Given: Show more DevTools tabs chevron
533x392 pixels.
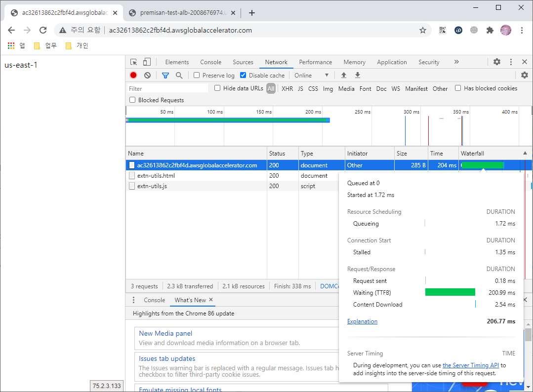Looking at the screenshot, I should (x=456, y=62).
